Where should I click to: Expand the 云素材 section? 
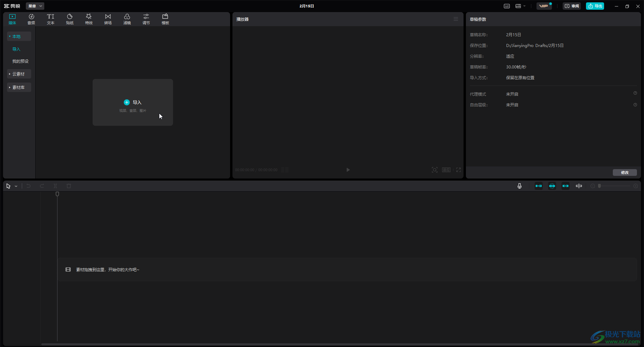tap(19, 74)
